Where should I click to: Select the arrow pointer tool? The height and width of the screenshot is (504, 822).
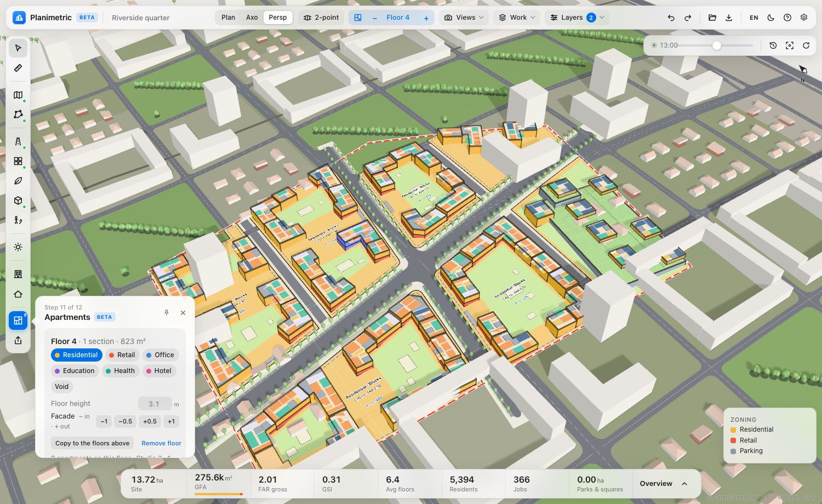(x=18, y=48)
